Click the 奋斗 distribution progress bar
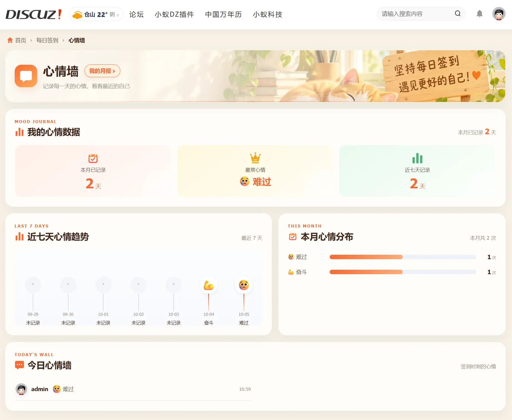 point(403,272)
